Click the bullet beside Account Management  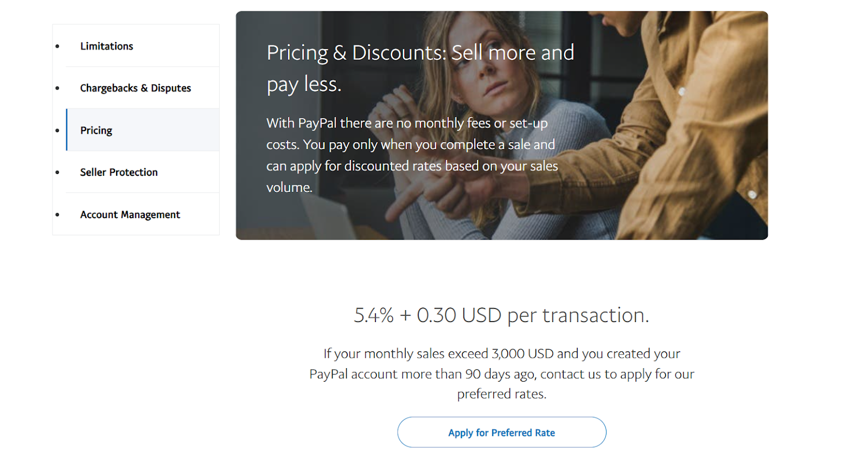coord(58,214)
